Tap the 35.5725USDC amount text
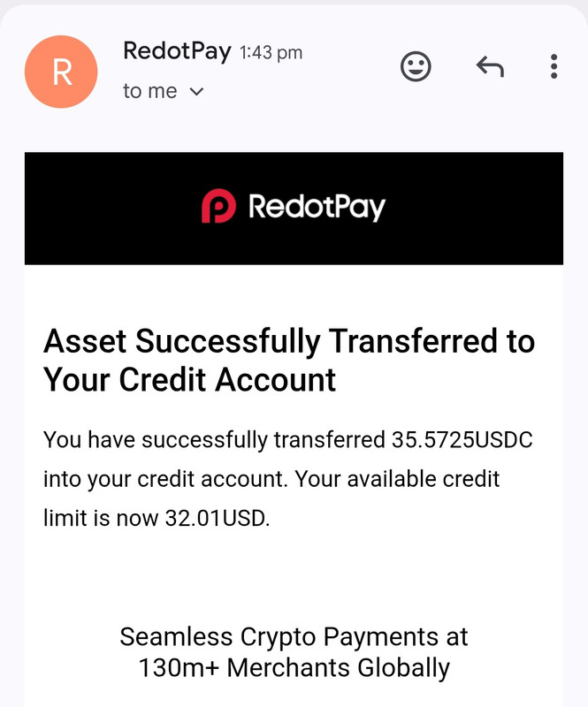This screenshot has width=588, height=707. (x=462, y=439)
